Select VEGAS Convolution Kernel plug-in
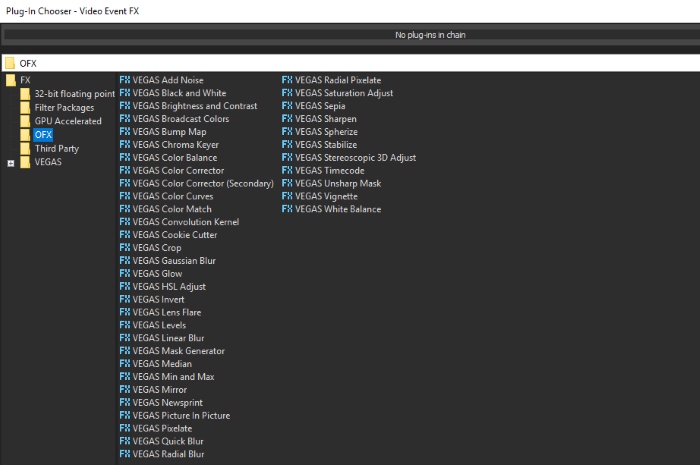The height and width of the screenshot is (465, 700). tap(179, 222)
